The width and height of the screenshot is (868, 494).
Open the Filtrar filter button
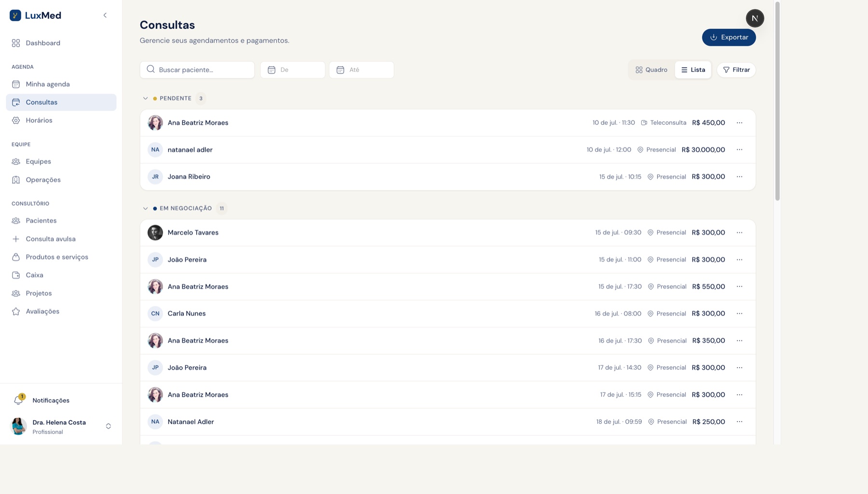736,70
